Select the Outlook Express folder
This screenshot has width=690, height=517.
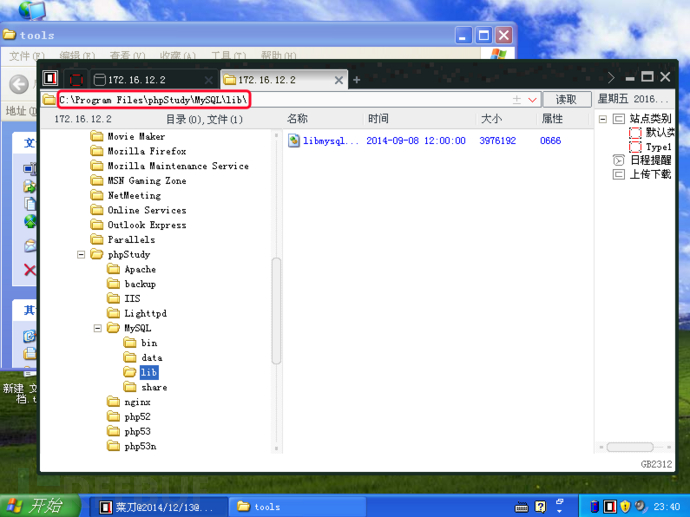pyautogui.click(x=138, y=225)
